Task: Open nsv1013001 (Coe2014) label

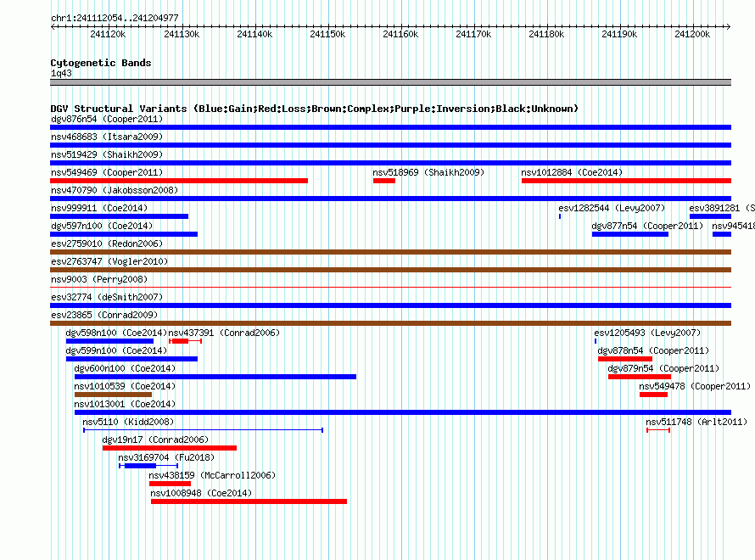Action: 125,404
